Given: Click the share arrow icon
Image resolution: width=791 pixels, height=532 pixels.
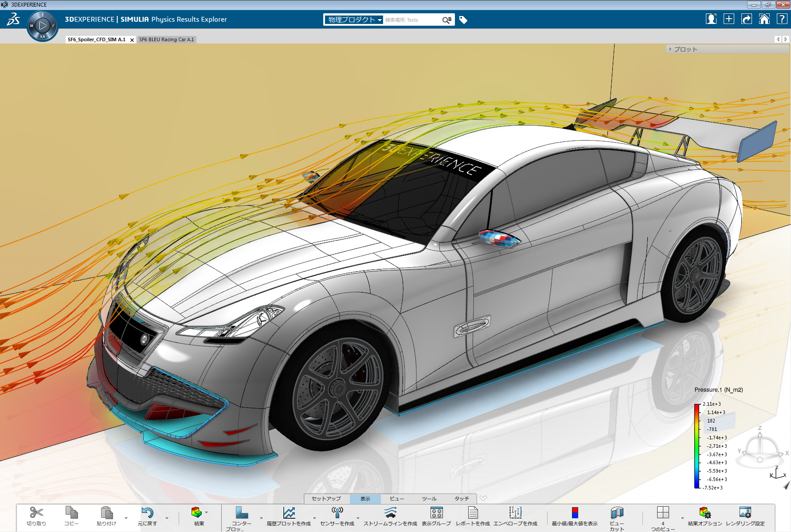Looking at the screenshot, I should click(x=747, y=19).
